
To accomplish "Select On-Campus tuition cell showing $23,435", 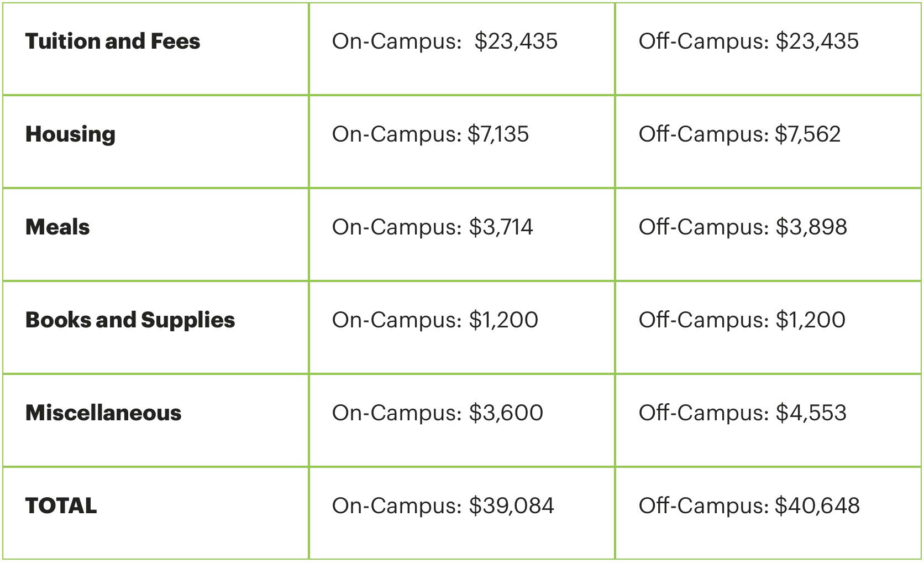I will (x=445, y=41).
